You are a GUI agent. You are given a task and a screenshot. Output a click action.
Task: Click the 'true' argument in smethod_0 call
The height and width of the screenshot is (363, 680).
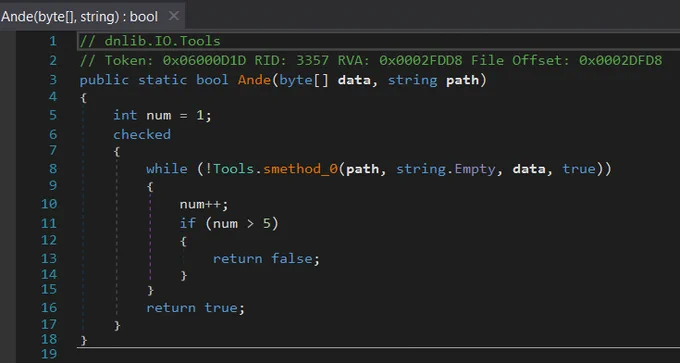pos(579,169)
